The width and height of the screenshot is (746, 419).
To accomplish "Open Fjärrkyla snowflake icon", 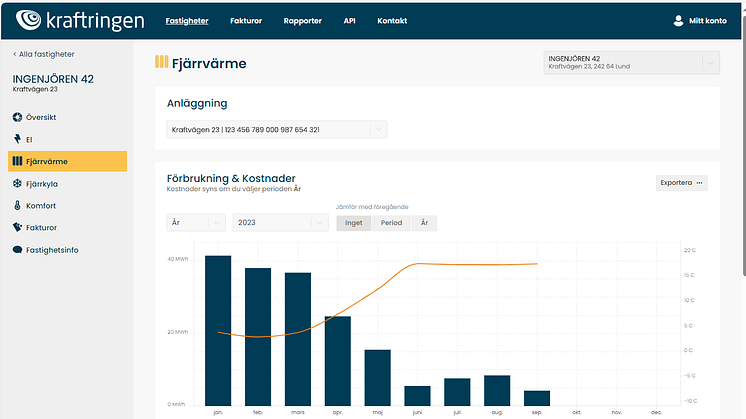I will [x=17, y=184].
